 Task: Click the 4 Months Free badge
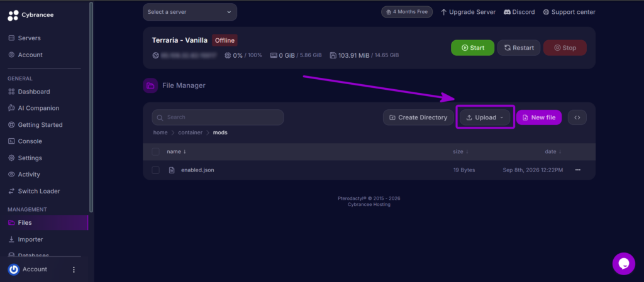pos(407,12)
